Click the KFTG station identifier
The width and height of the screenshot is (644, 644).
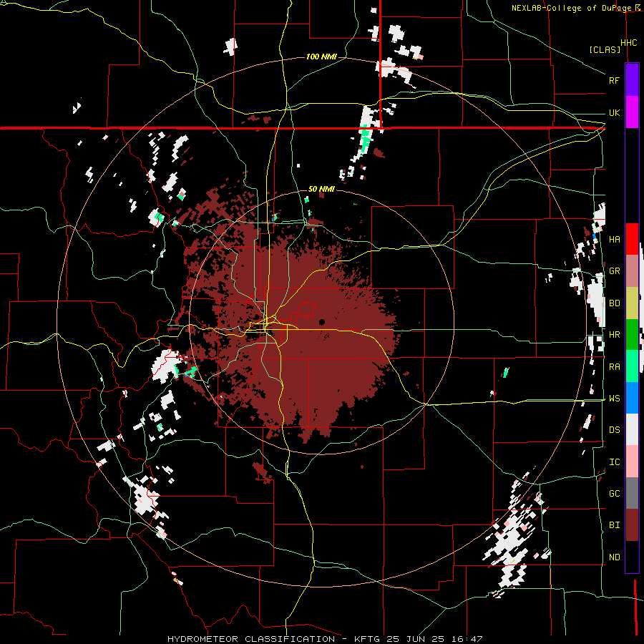[367, 639]
